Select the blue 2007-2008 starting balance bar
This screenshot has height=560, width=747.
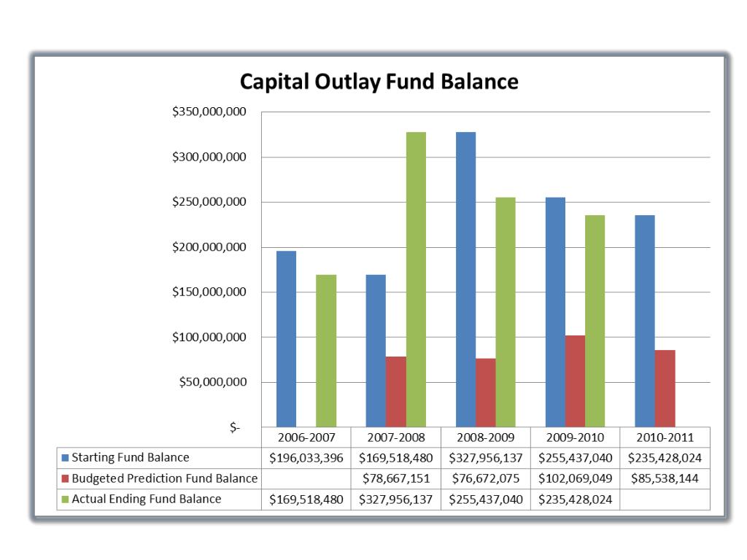376,351
